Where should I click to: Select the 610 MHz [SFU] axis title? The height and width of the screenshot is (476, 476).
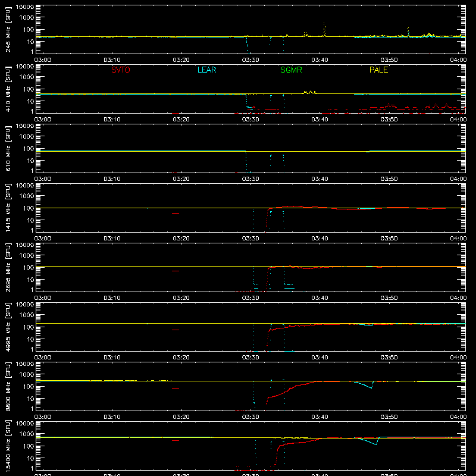(8, 149)
